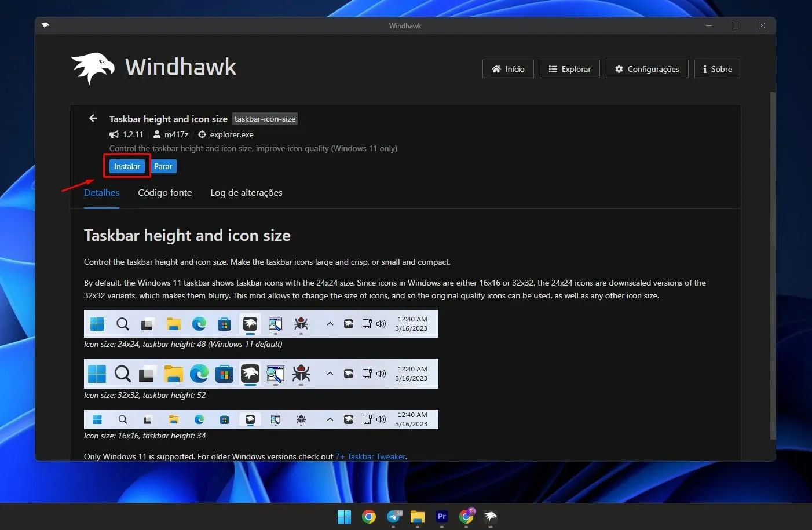Click the Parar button
812x530 pixels.
(163, 166)
